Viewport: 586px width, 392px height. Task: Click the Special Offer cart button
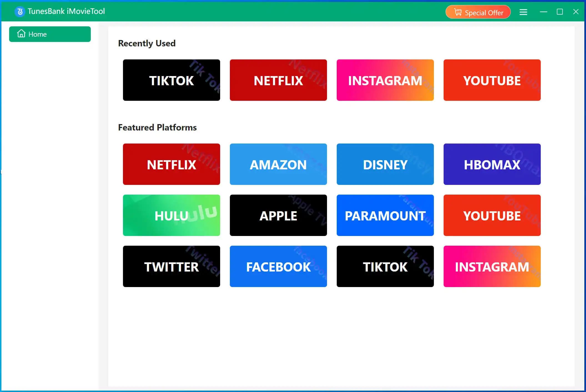pyautogui.click(x=478, y=12)
